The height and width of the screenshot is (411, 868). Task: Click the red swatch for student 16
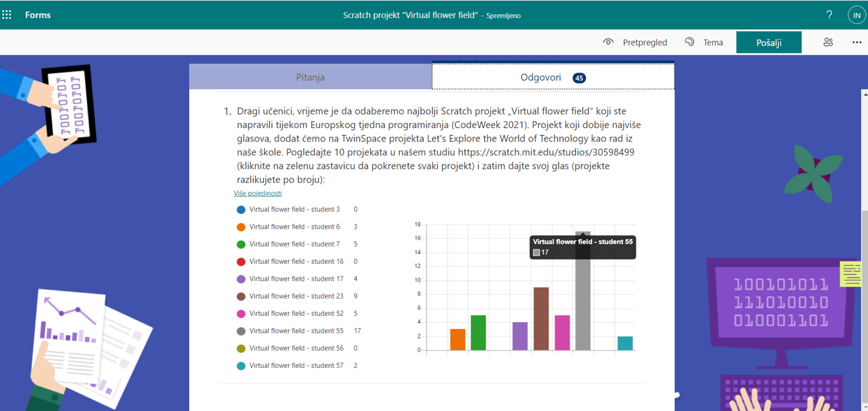241,262
